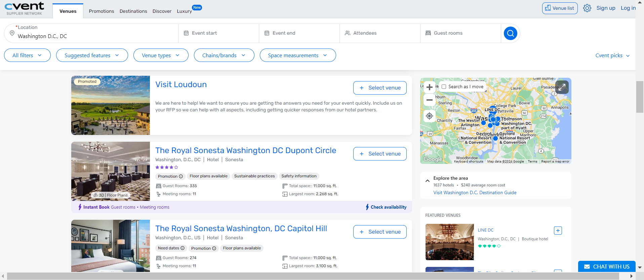Switch to the Venues tab
Viewport: 644px width, 280px height.
tap(68, 11)
